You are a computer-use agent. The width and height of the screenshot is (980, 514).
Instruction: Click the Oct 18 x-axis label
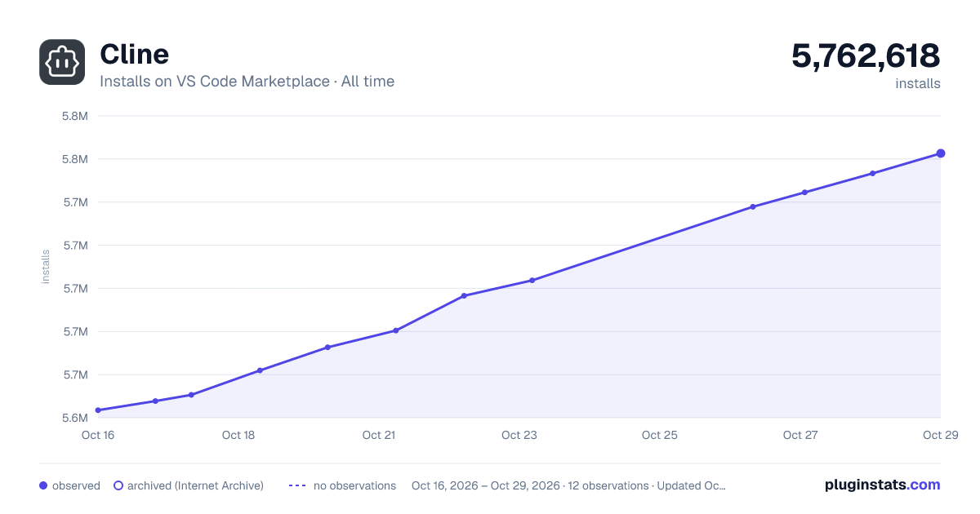coord(238,435)
